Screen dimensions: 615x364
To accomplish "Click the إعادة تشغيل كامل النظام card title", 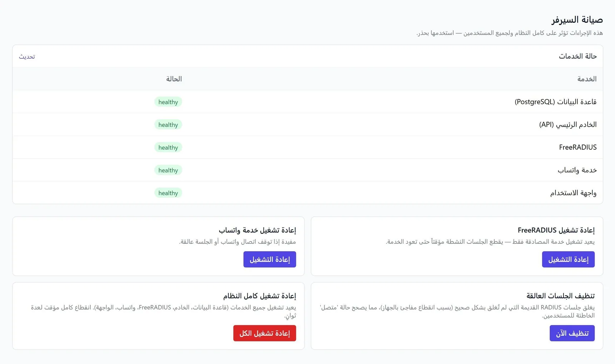I will pos(259,296).
